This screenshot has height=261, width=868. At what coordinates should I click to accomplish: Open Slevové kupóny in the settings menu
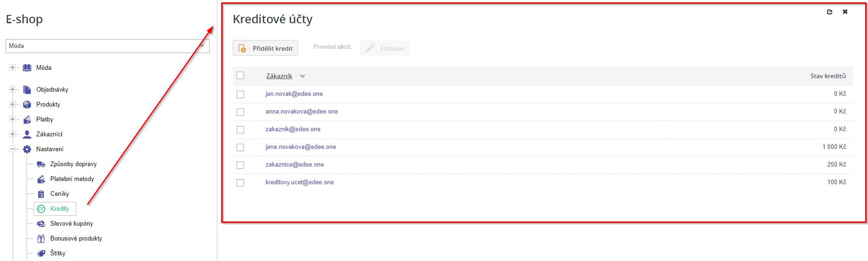click(71, 224)
